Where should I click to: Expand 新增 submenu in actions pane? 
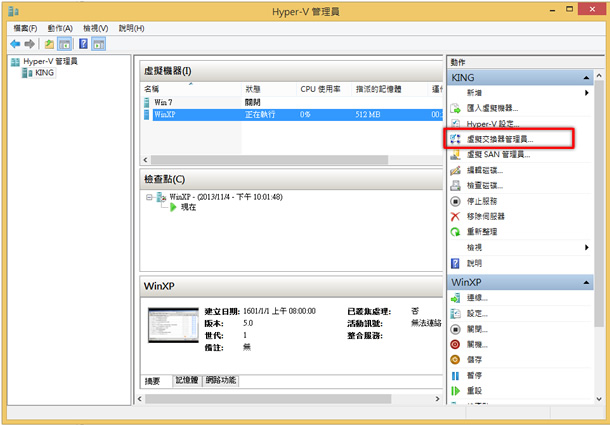point(587,93)
